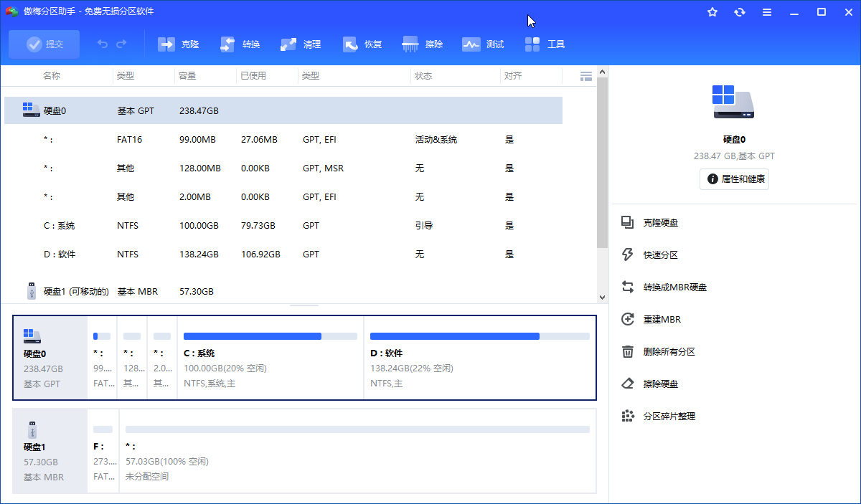Select 57.03GB unallocated space block
Screen dimensions: 861x504
pyautogui.click(x=357, y=451)
